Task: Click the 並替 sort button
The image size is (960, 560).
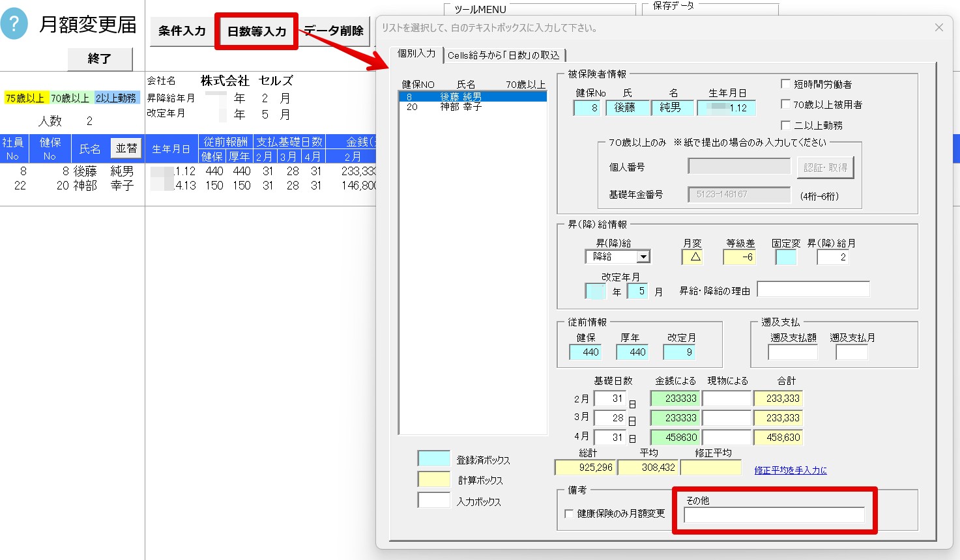Action: 126,148
